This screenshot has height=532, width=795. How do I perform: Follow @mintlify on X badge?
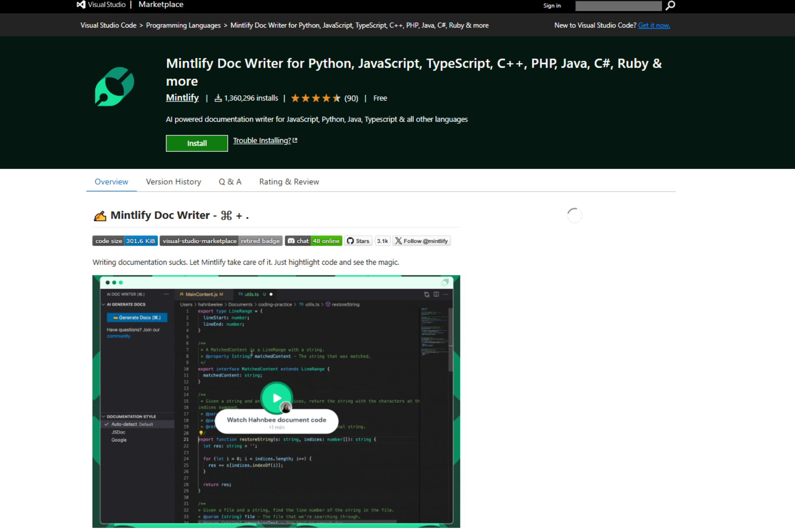(x=421, y=241)
